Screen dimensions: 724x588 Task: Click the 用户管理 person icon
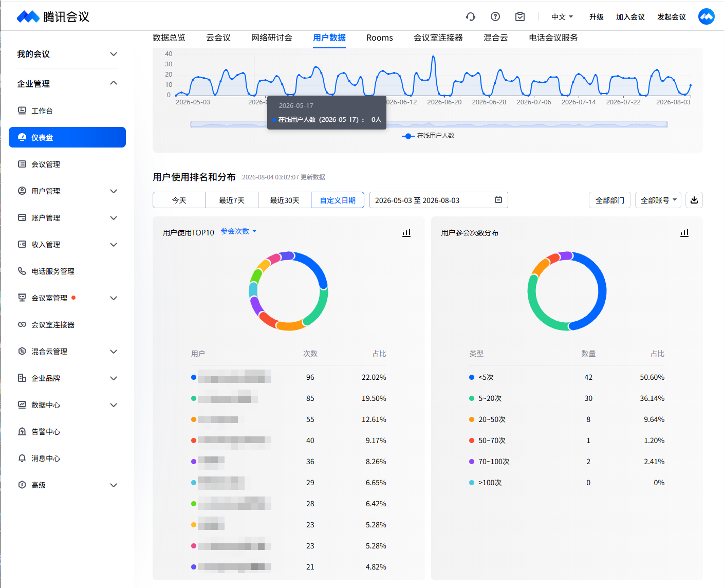[22, 191]
